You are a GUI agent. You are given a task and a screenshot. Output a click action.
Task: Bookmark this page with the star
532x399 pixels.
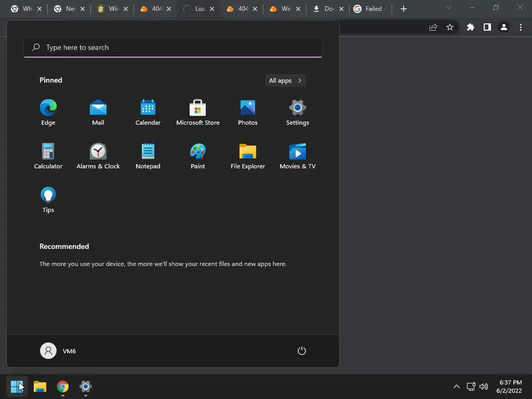450,27
